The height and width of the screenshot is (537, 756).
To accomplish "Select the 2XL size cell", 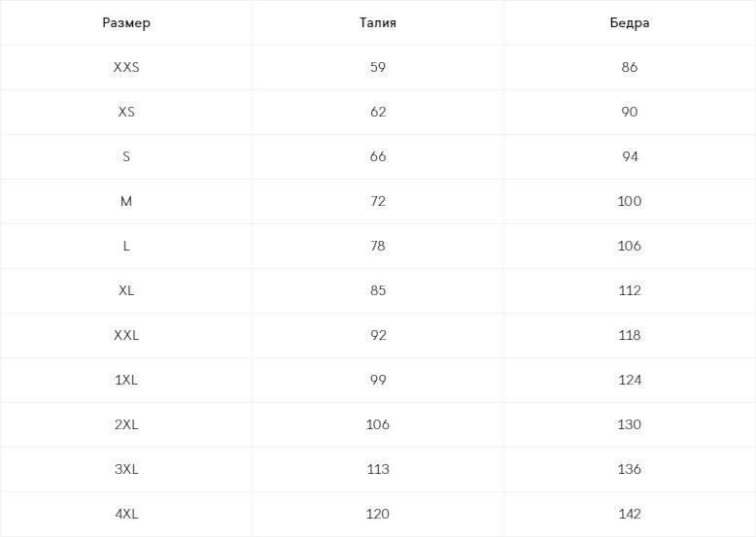I will tap(126, 424).
